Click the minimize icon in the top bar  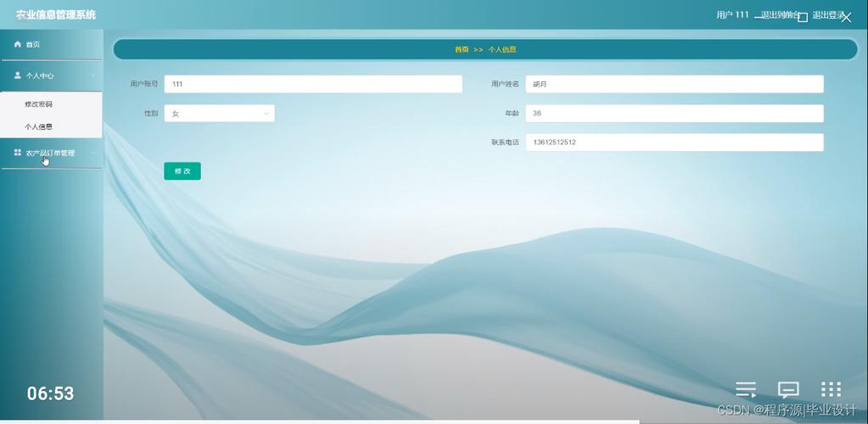(x=760, y=17)
